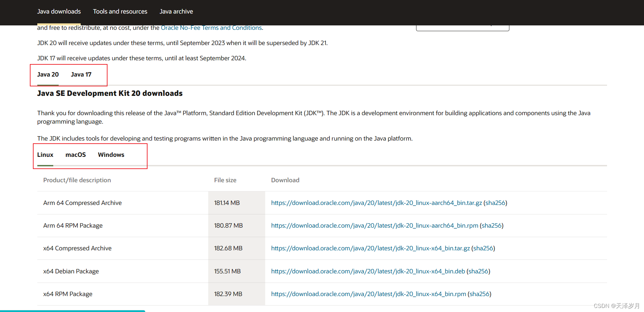Screen dimensions: 644x312
Task: Open Oracle No-Fee Terms and Conditions link
Action: pyautogui.click(x=211, y=28)
